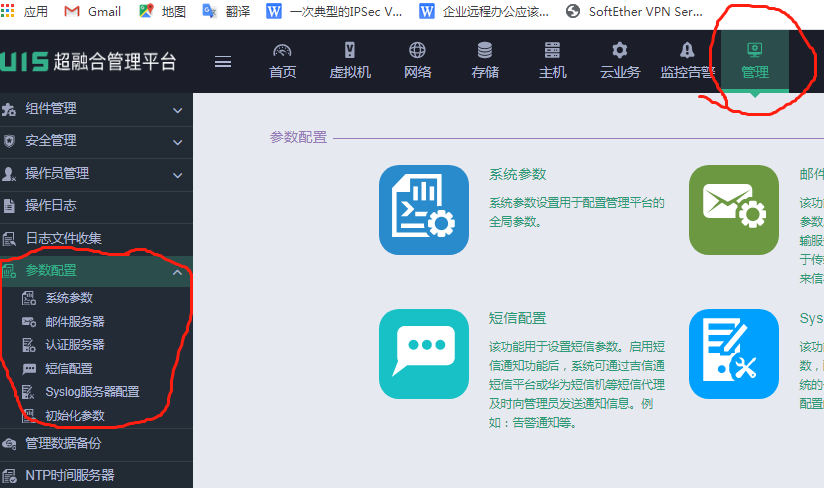Click the hamburger menu collapse icon
Viewport: 824px width, 488px height.
pos(223,61)
